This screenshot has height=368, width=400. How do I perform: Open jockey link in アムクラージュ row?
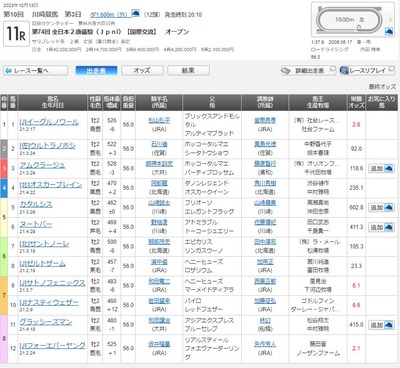(x=159, y=164)
